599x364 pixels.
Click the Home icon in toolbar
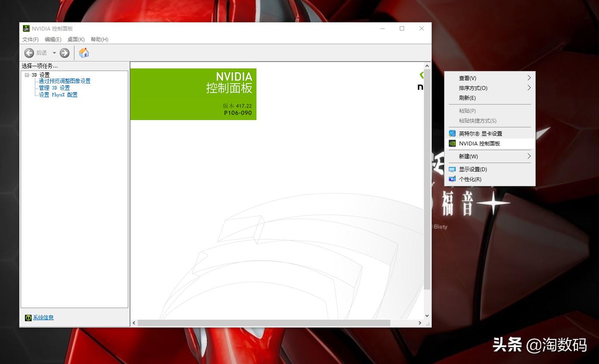84,53
